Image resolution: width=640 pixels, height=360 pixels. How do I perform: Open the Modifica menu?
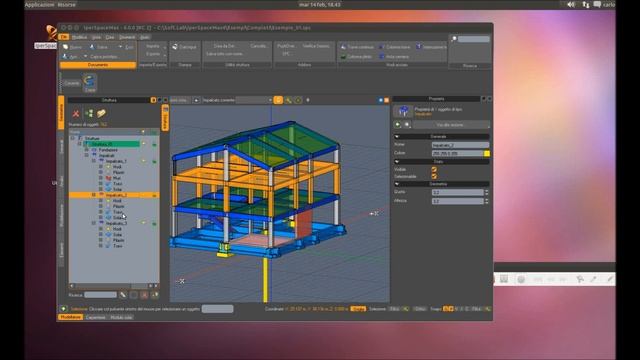click(79, 37)
